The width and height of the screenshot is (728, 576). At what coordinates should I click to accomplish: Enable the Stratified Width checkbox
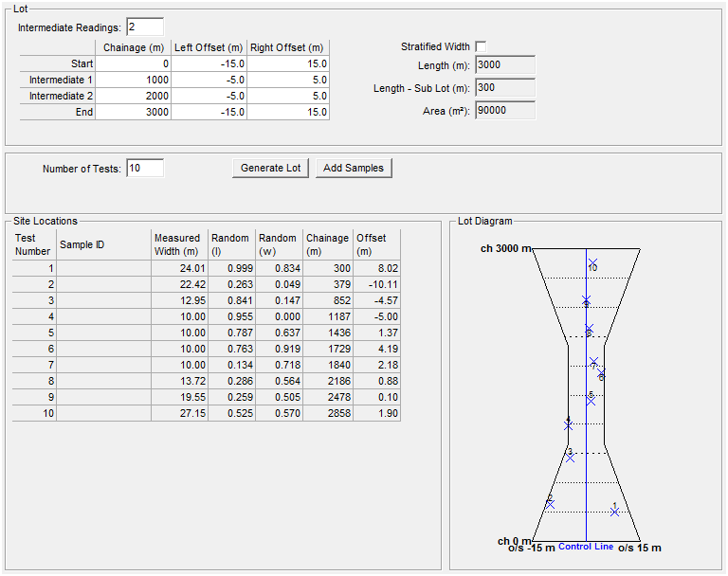click(x=481, y=46)
